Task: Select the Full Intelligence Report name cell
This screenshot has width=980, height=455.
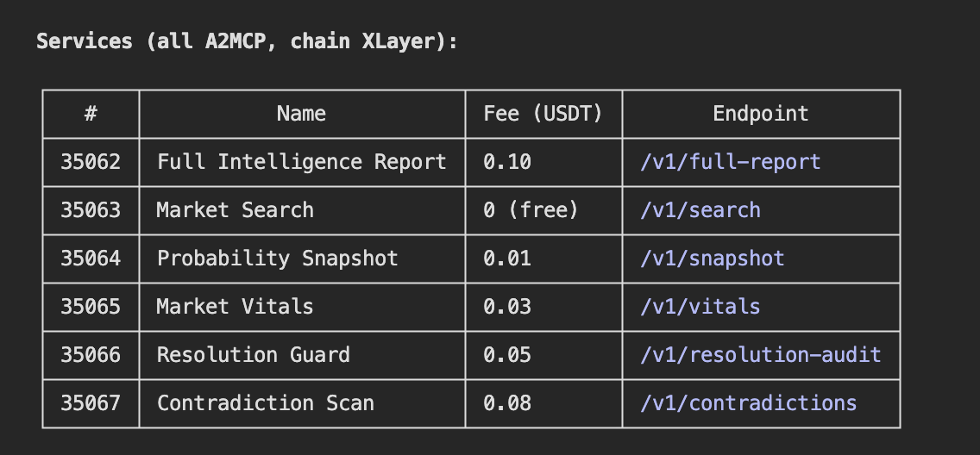Action: coord(302,162)
